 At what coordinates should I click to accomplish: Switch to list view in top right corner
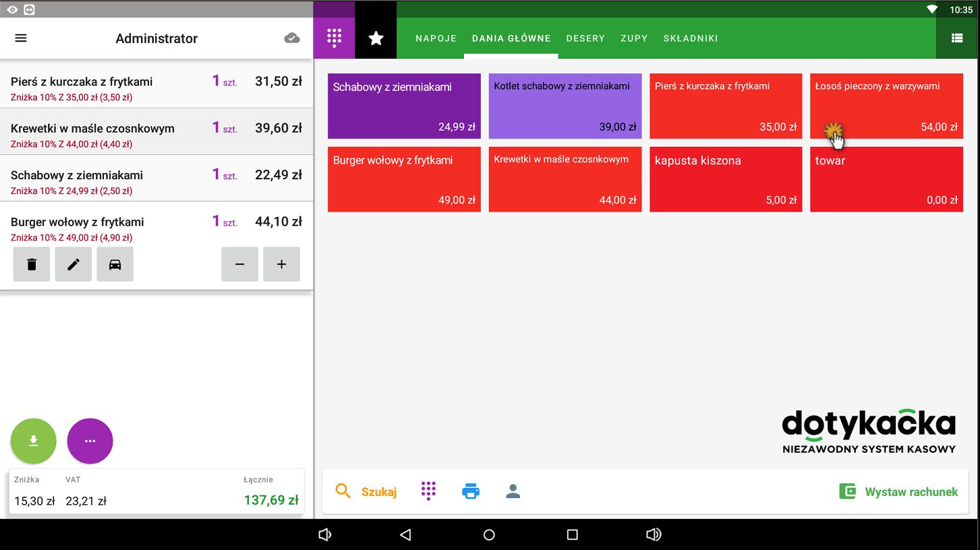coord(957,38)
